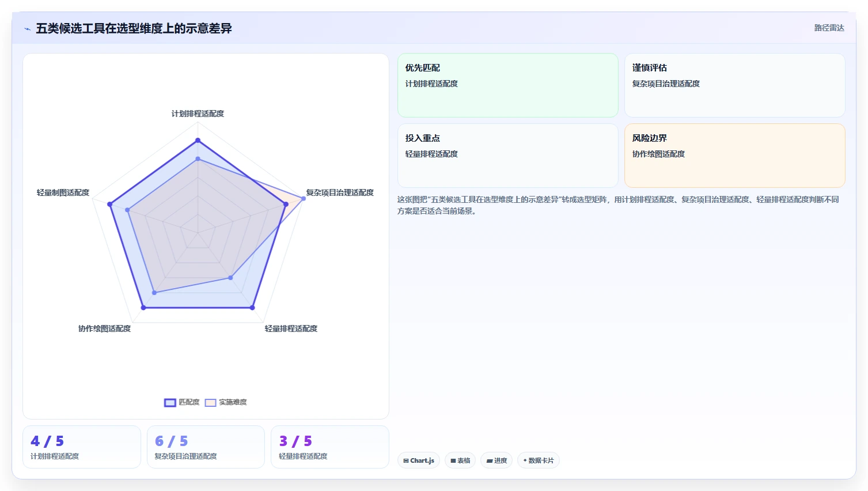This screenshot has height=491, width=868.
Task: Open the 投入重点 card
Action: click(x=507, y=156)
